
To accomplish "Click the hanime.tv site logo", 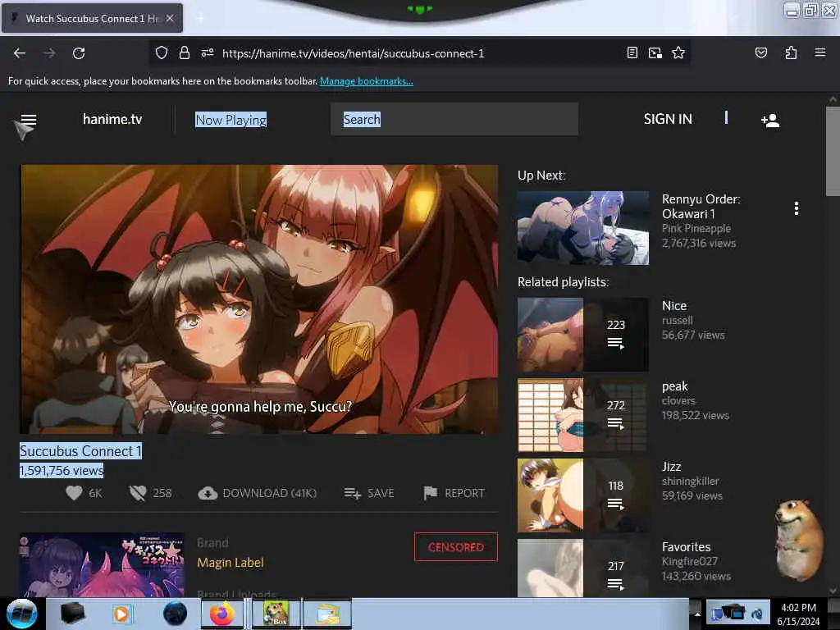I will pos(112,119).
